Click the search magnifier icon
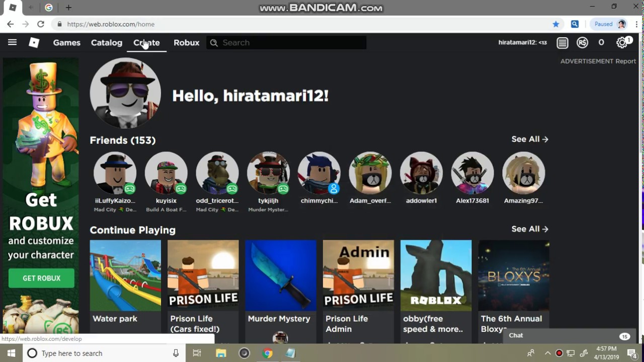Viewport: 644px width, 362px height. coord(214,43)
